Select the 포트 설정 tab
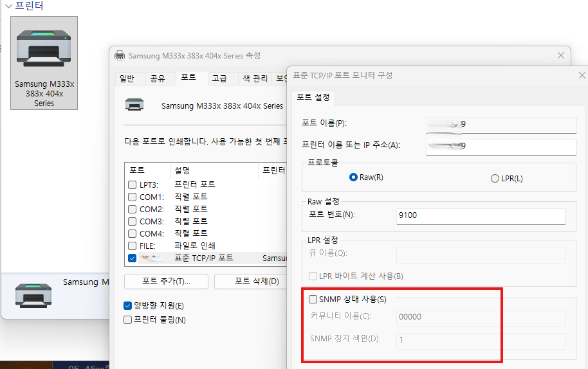Viewport: 588px width, 369px height. [x=313, y=98]
